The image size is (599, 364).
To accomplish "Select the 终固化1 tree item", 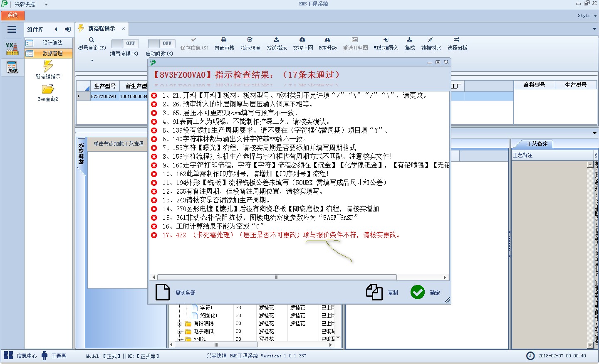I will (208, 315).
